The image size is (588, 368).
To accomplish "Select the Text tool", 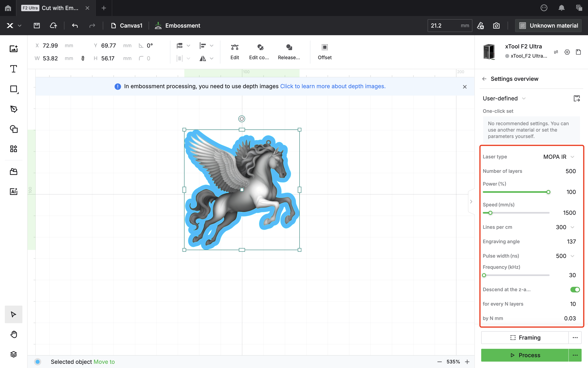I will (x=14, y=69).
